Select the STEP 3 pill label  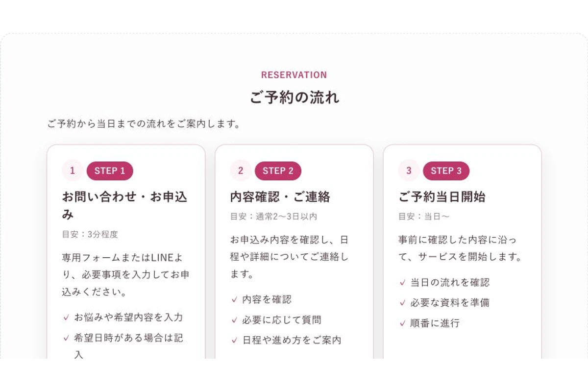446,171
